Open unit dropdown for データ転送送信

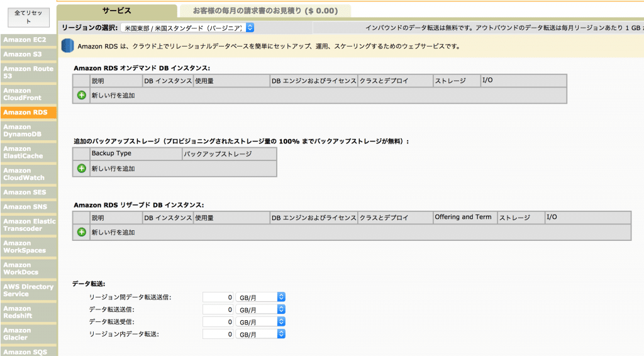point(260,309)
